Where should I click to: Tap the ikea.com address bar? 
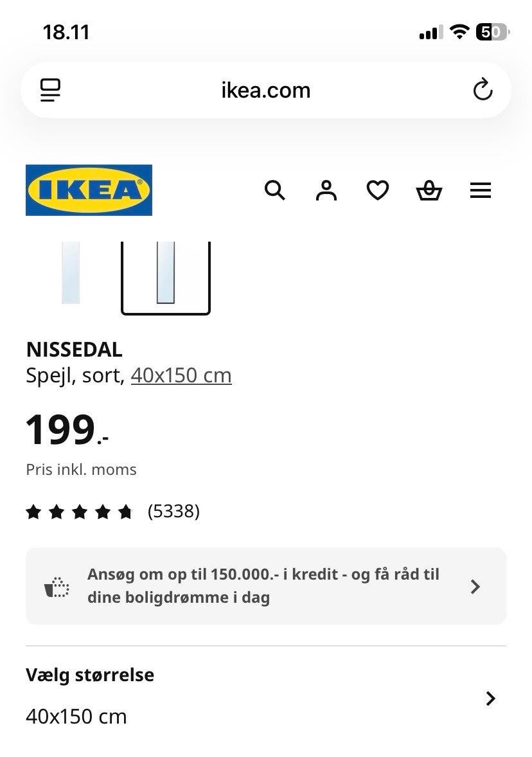266,90
